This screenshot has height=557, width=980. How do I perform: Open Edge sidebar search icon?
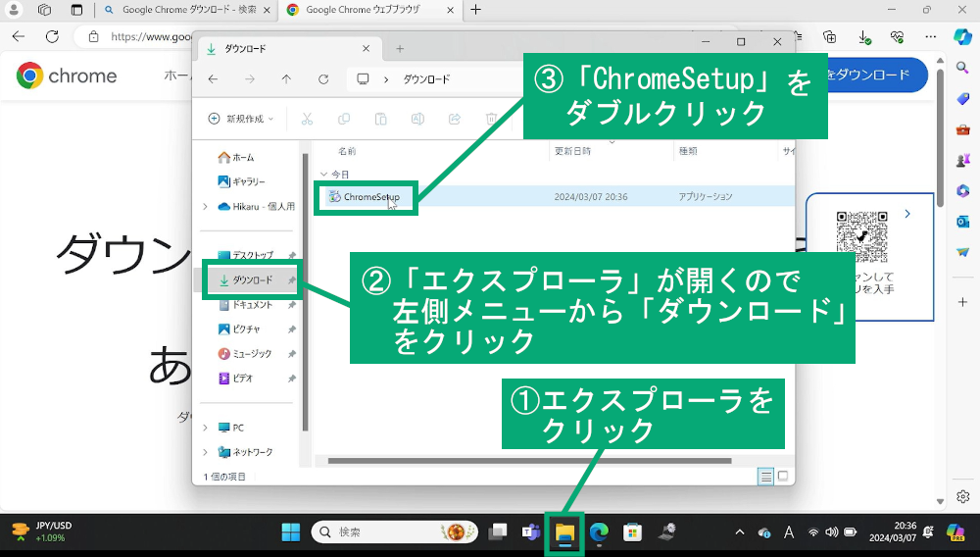click(962, 68)
